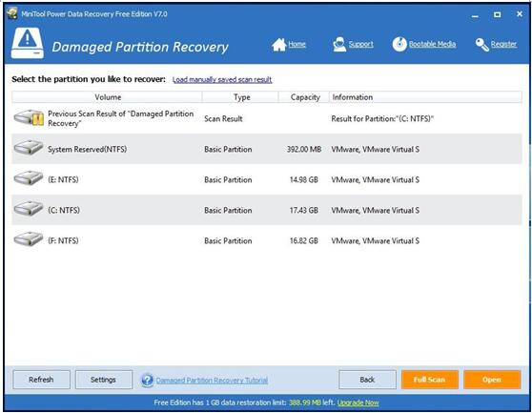Image resolution: width=532 pixels, height=413 pixels.
Task: Select the '(F: NTFS)' volume name
Action: click(x=63, y=240)
